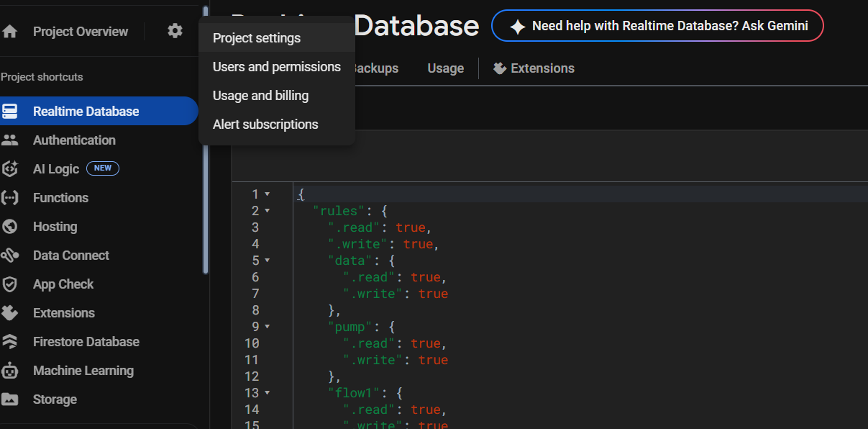The image size is (868, 429).
Task: Click the Authentication people icon
Action: coord(9,140)
